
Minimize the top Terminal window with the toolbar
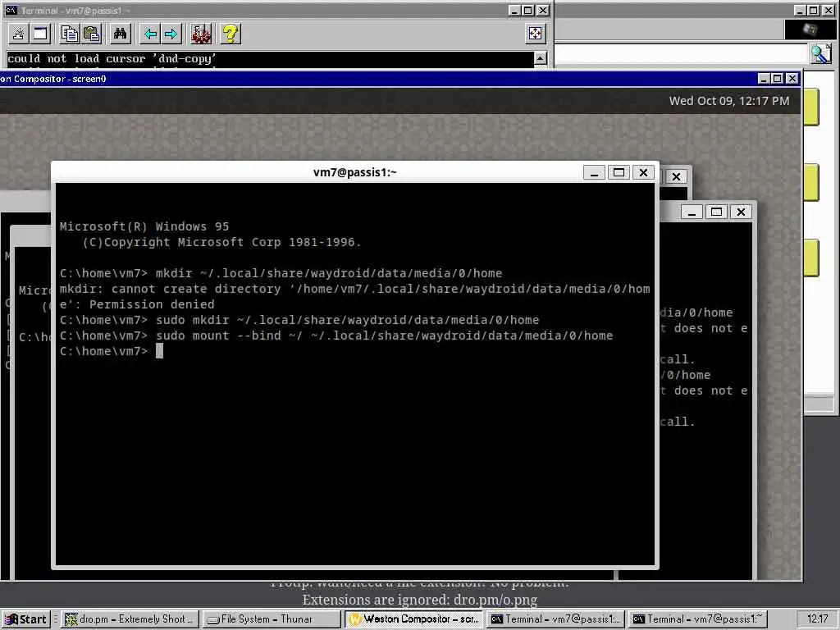[x=514, y=10]
